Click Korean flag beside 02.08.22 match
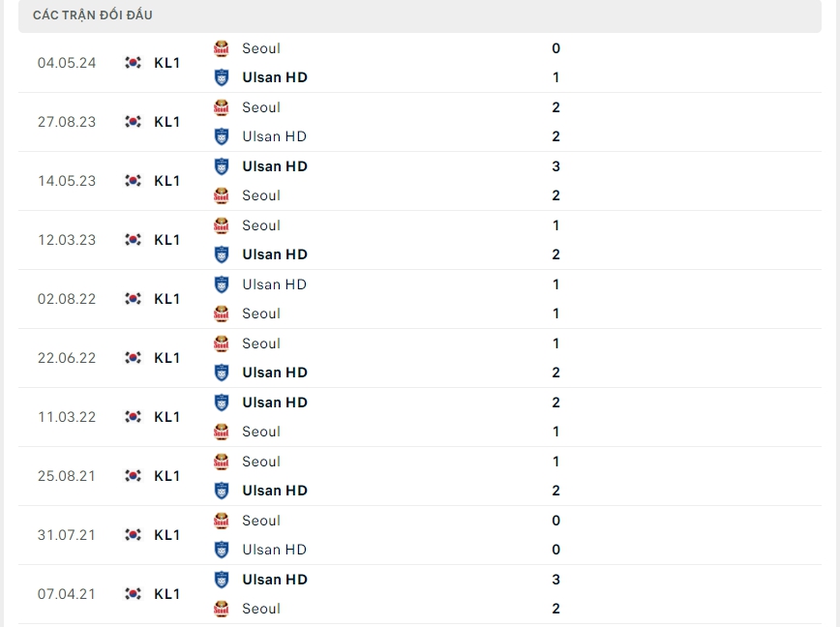This screenshot has width=840, height=627. (134, 299)
